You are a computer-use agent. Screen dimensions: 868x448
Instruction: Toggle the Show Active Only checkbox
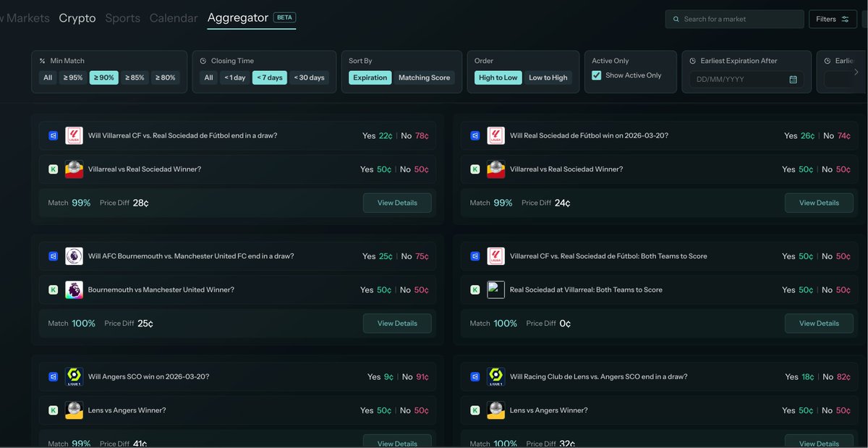click(597, 75)
